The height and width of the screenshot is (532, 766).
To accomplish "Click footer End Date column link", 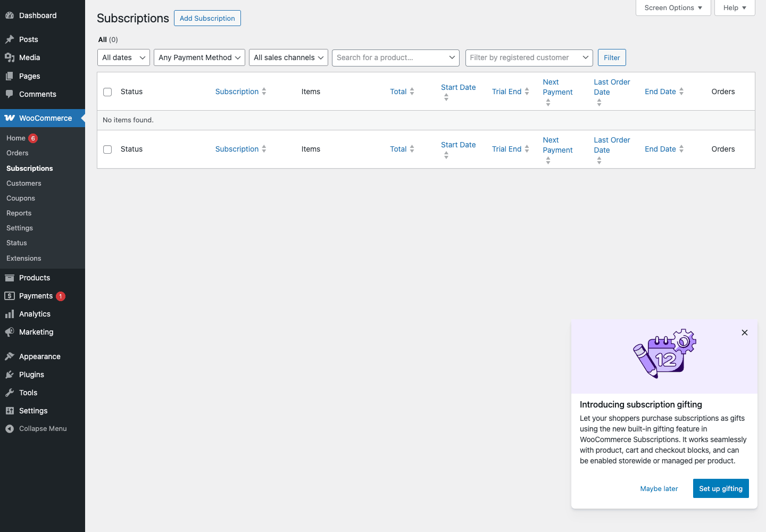I will click(x=660, y=149).
